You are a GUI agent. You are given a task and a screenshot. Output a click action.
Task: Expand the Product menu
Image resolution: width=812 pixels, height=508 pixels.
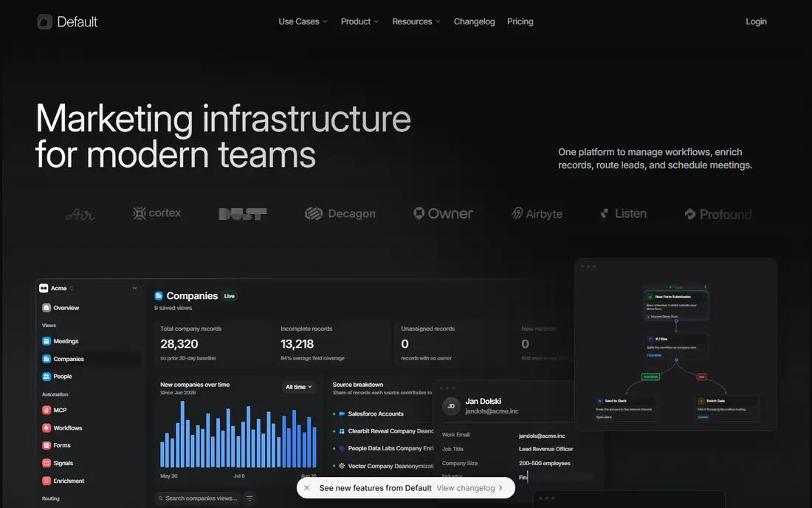coord(359,21)
